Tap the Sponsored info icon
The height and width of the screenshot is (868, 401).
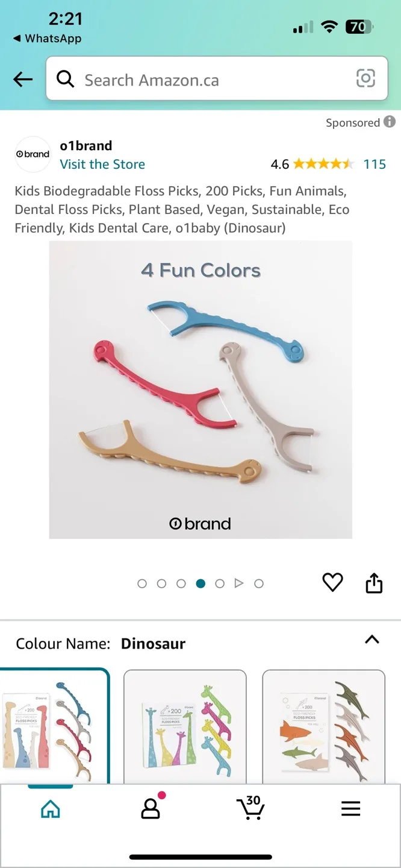point(388,122)
